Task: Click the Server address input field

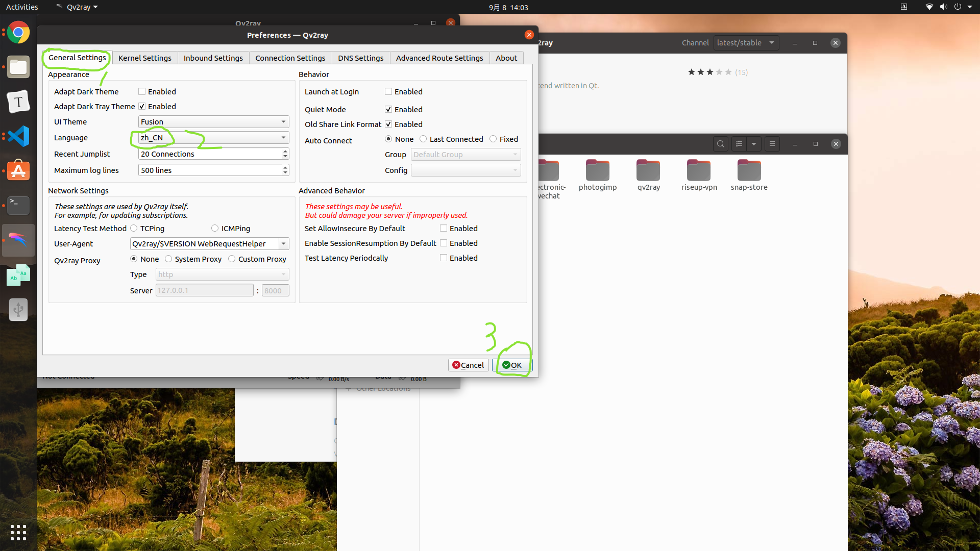Action: pos(204,290)
